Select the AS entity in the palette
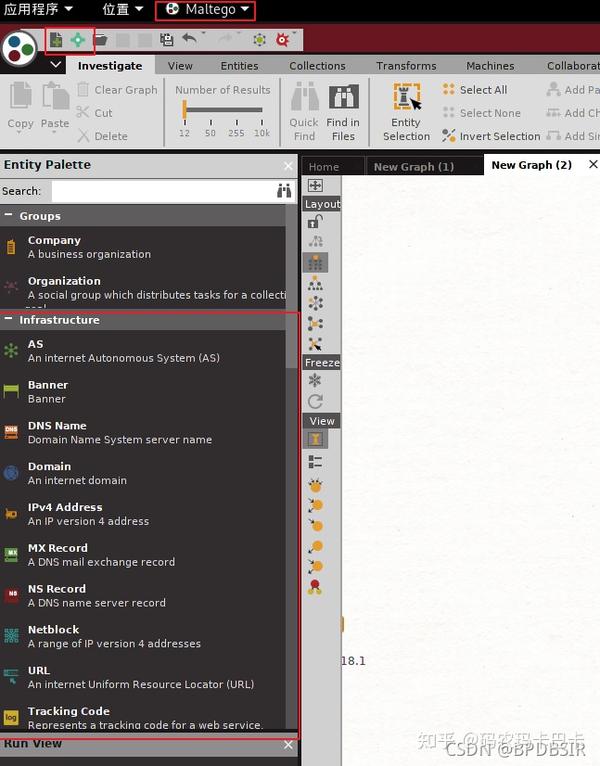The width and height of the screenshot is (600, 766). pos(143,351)
